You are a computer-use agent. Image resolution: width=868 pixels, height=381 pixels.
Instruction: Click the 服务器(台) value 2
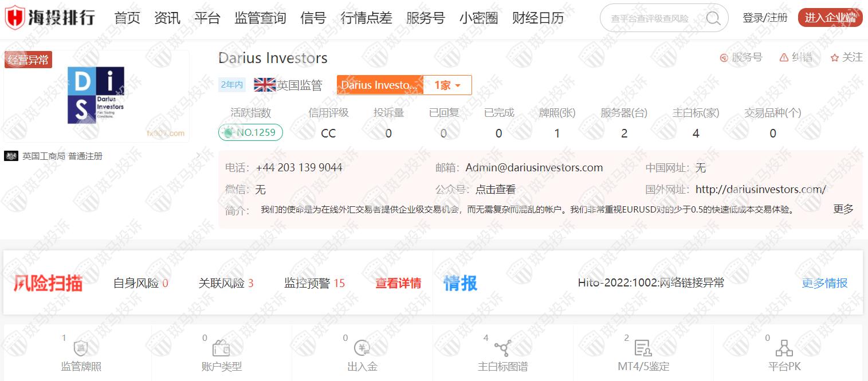coord(624,133)
